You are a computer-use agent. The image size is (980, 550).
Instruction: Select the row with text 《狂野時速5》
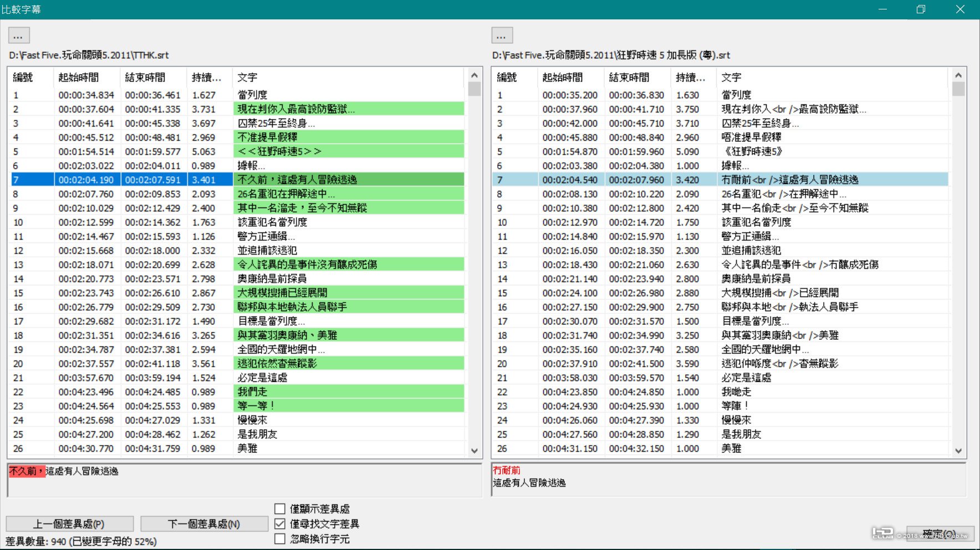[721, 151]
